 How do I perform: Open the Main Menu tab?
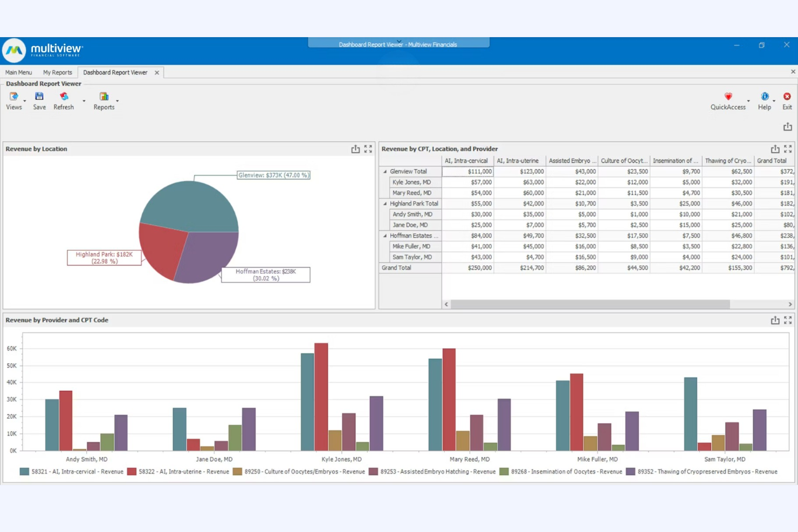[x=18, y=72]
